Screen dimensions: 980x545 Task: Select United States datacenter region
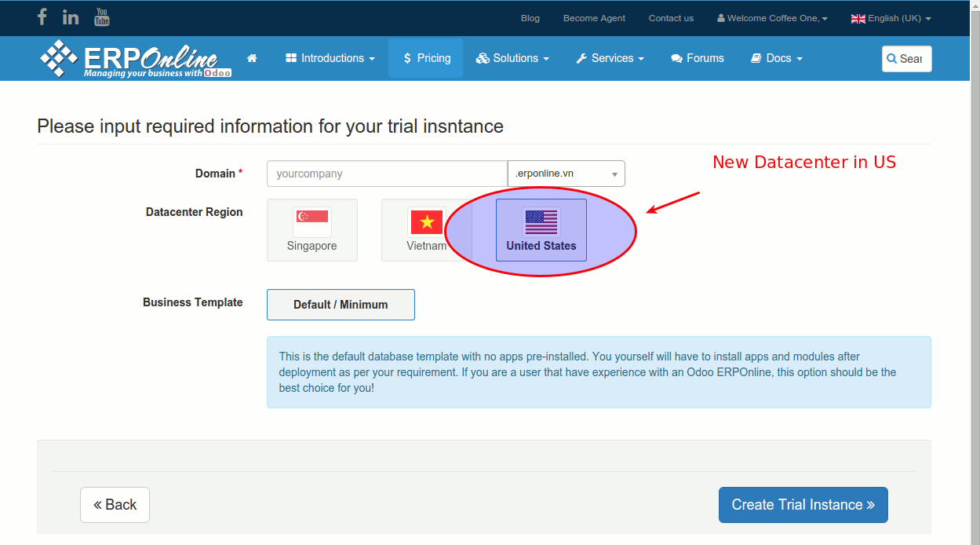coord(541,230)
